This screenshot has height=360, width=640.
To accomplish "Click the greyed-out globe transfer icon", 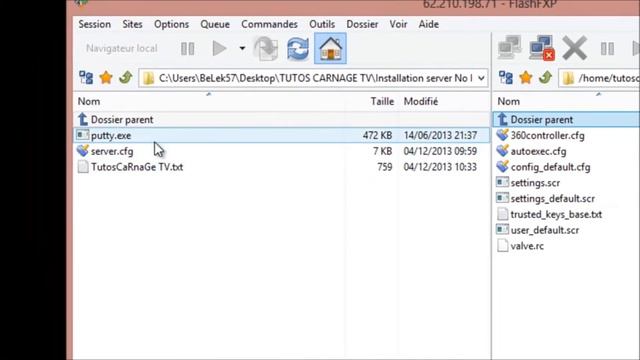I will (266, 49).
